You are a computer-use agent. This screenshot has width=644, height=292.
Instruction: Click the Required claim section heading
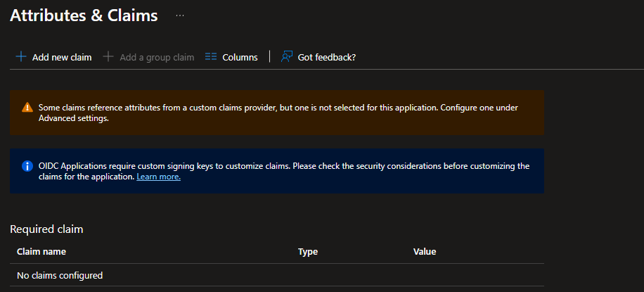click(46, 229)
